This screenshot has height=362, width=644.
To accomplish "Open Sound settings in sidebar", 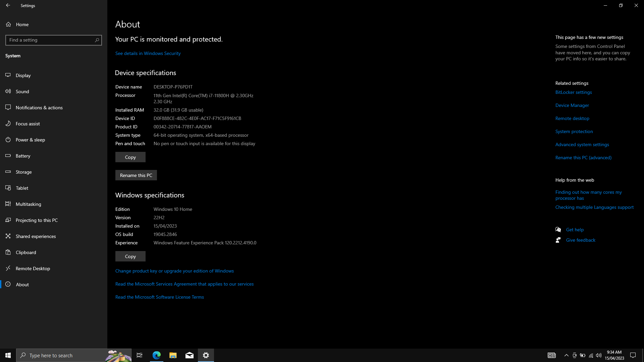I will coord(54,92).
